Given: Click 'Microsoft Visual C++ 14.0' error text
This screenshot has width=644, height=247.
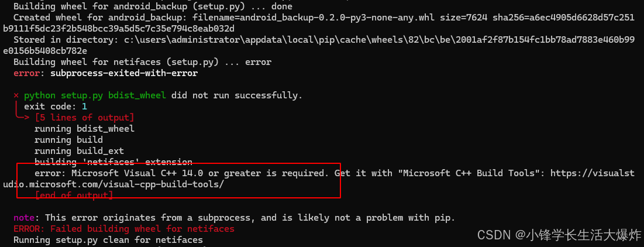Looking at the screenshot, I should [x=143, y=173].
